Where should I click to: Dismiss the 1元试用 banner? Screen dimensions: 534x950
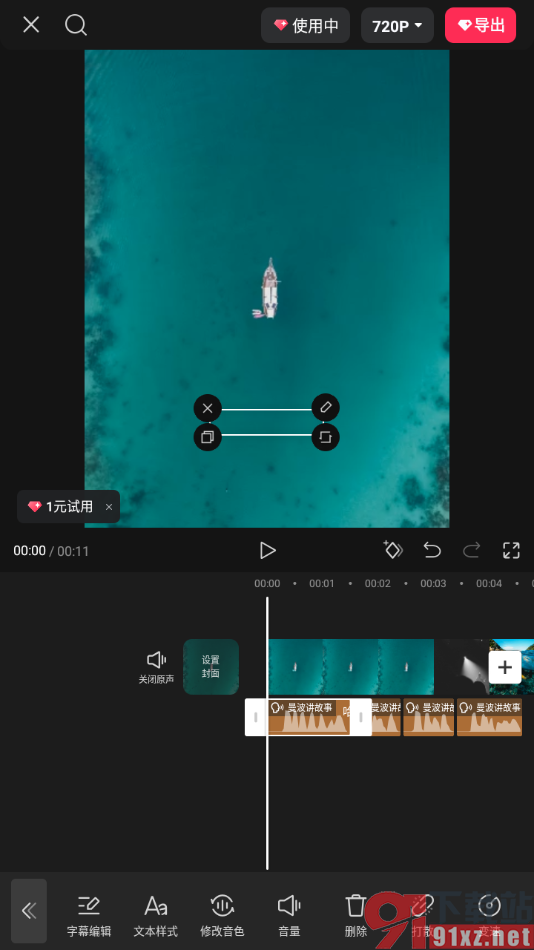click(109, 507)
